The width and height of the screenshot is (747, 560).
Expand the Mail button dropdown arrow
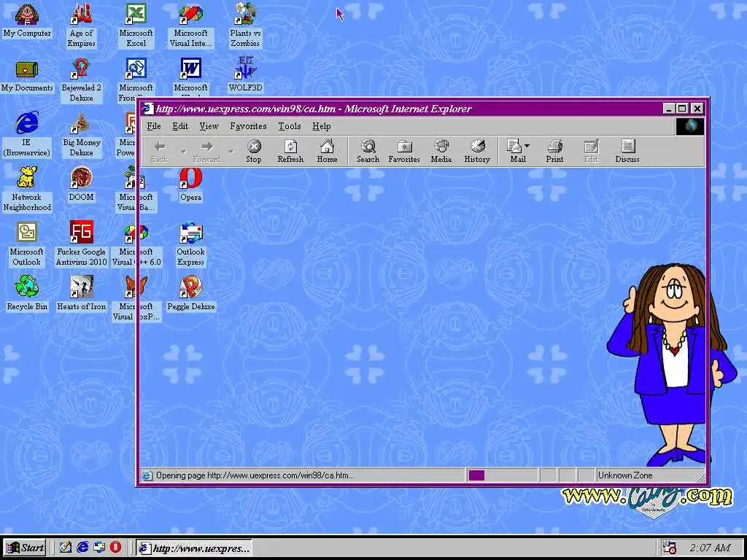(527, 145)
